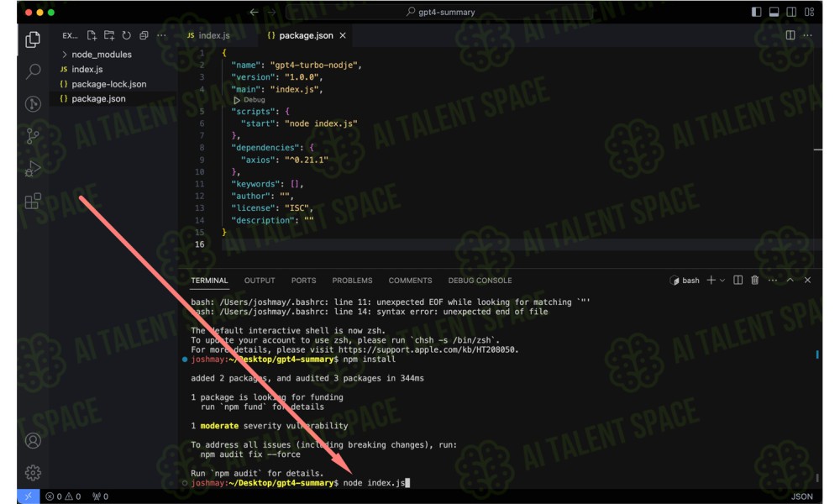Open Explorer more actions ellipsis
The width and height of the screenshot is (840, 504).
point(161,35)
